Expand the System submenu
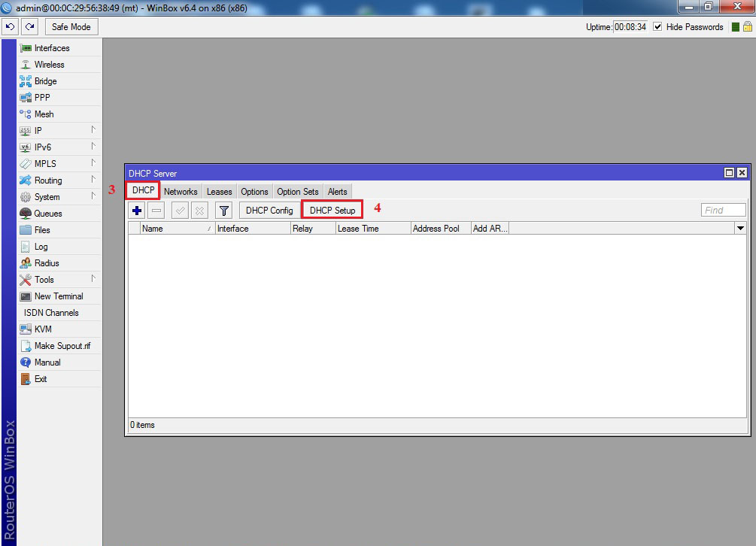The image size is (756, 546). coord(47,197)
